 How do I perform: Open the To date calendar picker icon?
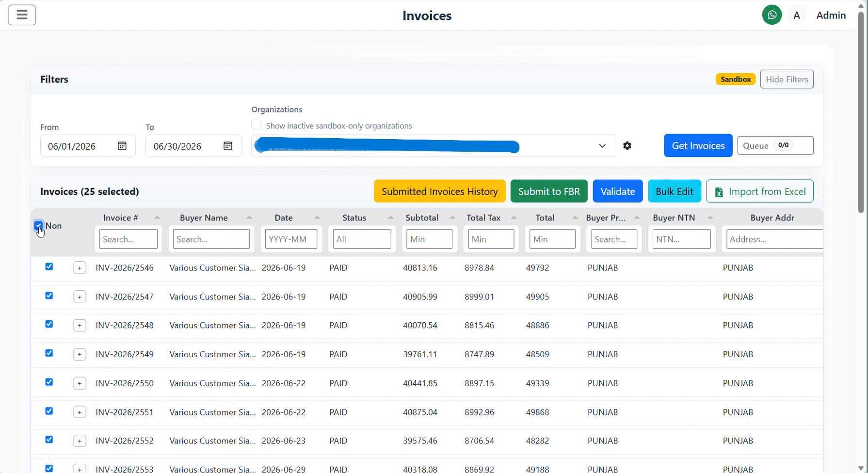[228, 146]
